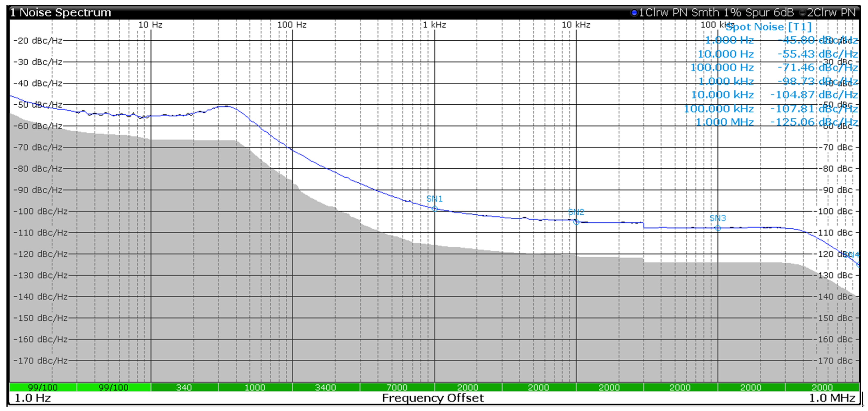Image resolution: width=868 pixels, height=411 pixels.
Task: Click the 1000 averaging segment
Action: coord(255,387)
